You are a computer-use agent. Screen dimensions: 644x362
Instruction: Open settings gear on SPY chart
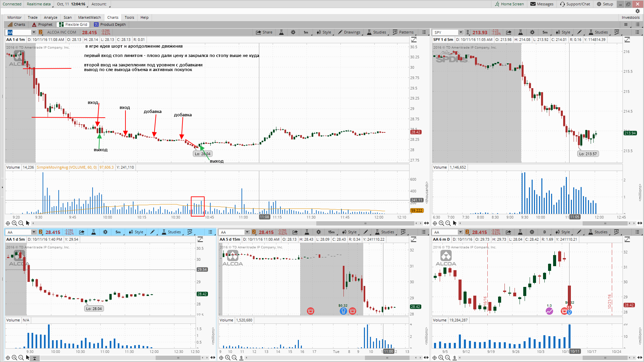point(532,32)
